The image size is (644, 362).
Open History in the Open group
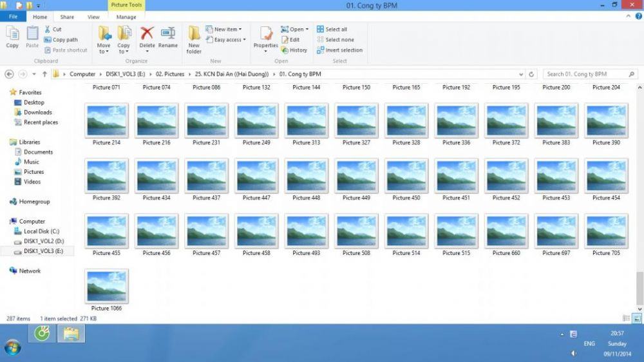coord(294,50)
